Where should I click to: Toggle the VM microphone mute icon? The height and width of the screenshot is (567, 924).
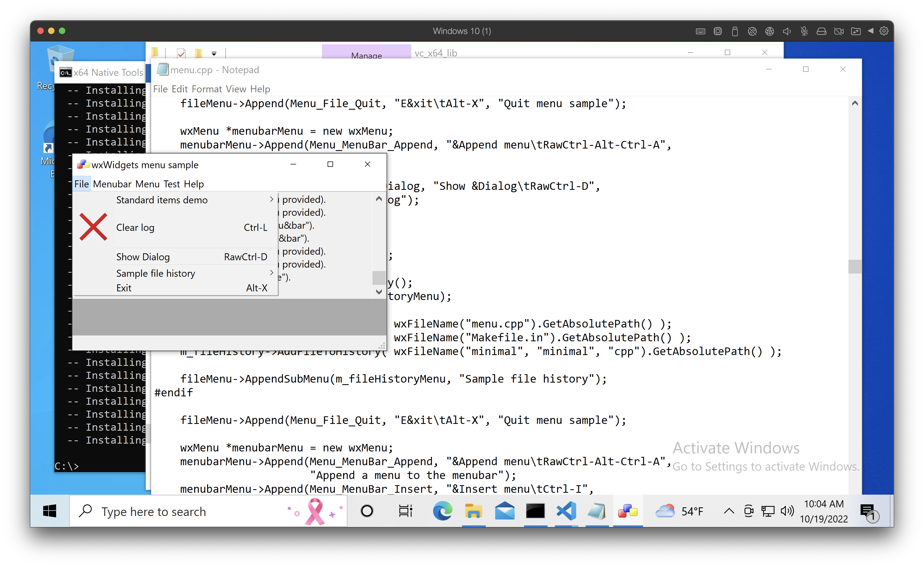[804, 31]
